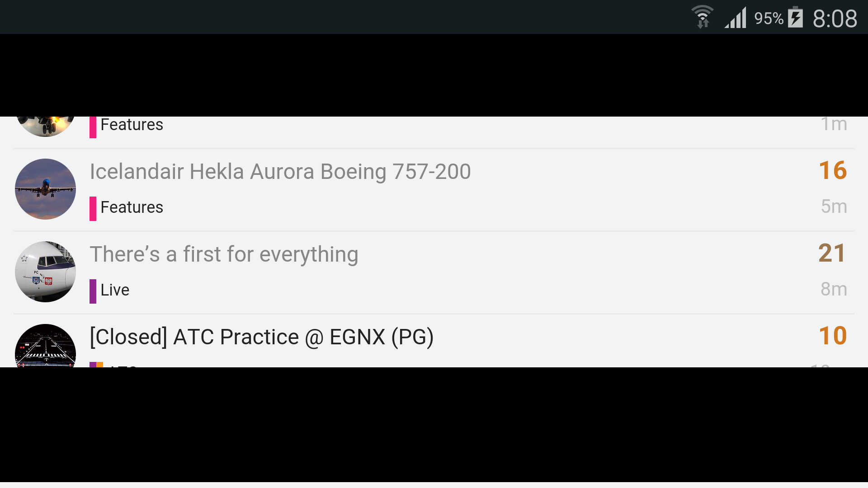Click the 5m activity timestamp
The width and height of the screenshot is (868, 488).
pyautogui.click(x=834, y=206)
